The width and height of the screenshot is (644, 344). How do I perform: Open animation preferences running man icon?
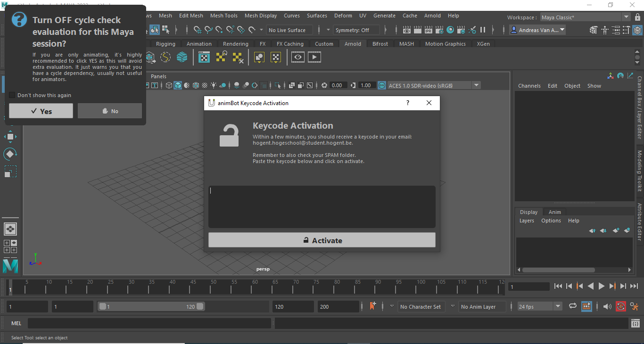click(634, 306)
